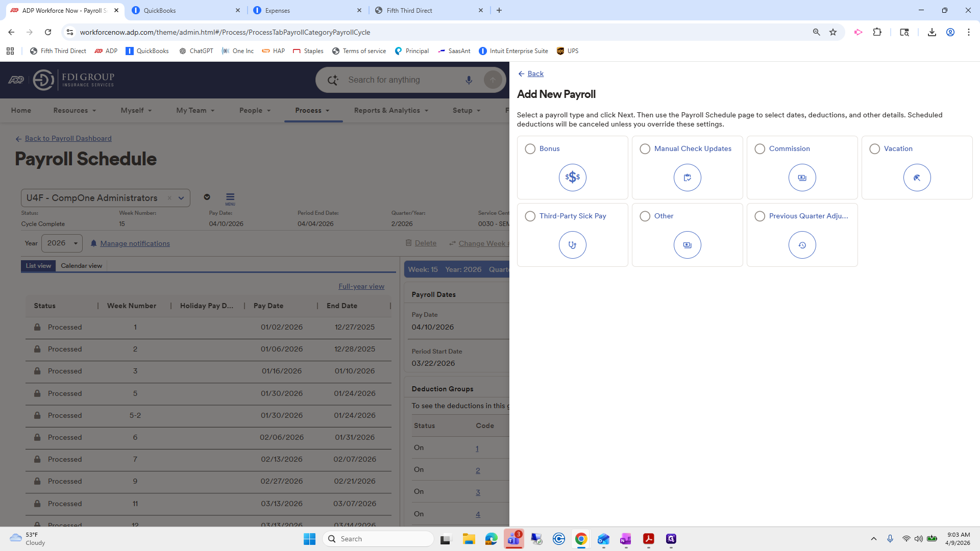Select Third-Party Sick Pay radio button
Screen dimensions: 980x551
click(530, 216)
